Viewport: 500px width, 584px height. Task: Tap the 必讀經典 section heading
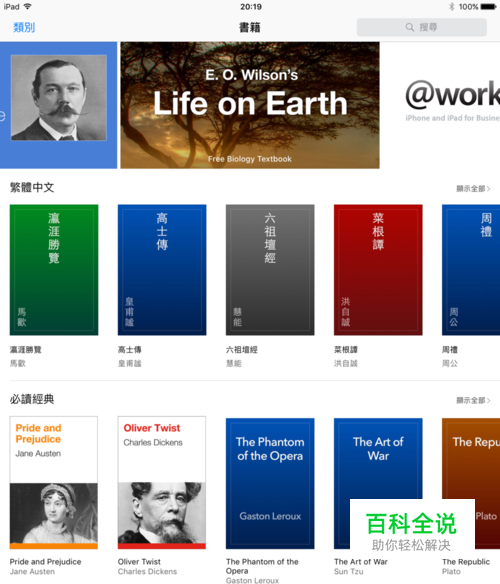coord(32,399)
